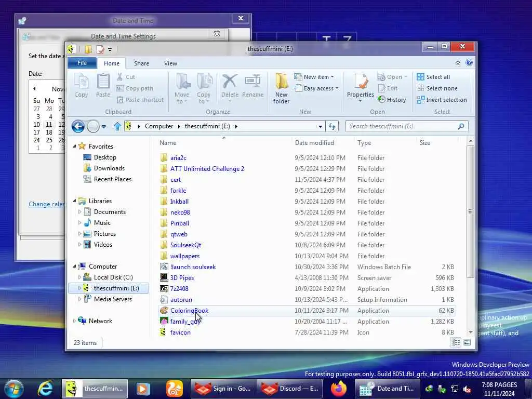532x399 pixels.
Task: Click the History button in Open group
Action: (x=392, y=100)
